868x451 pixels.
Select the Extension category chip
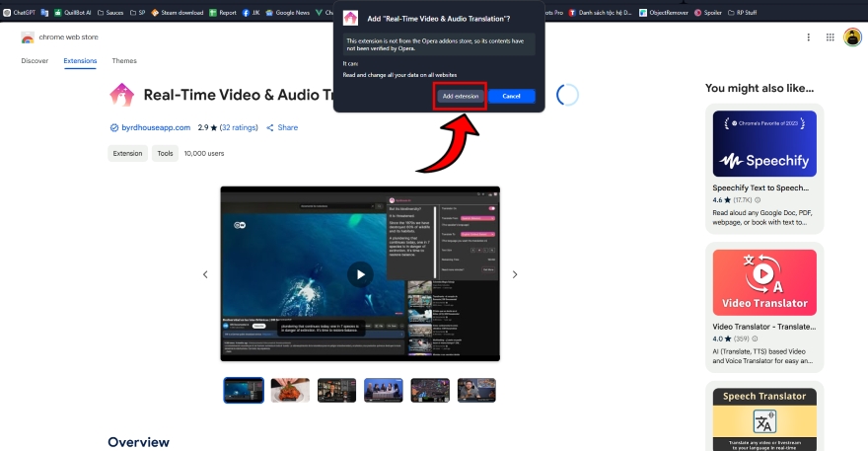coord(127,154)
